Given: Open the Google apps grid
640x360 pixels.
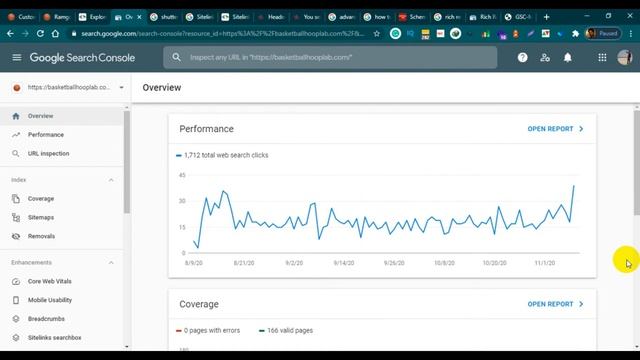Looking at the screenshot, I should (x=602, y=58).
